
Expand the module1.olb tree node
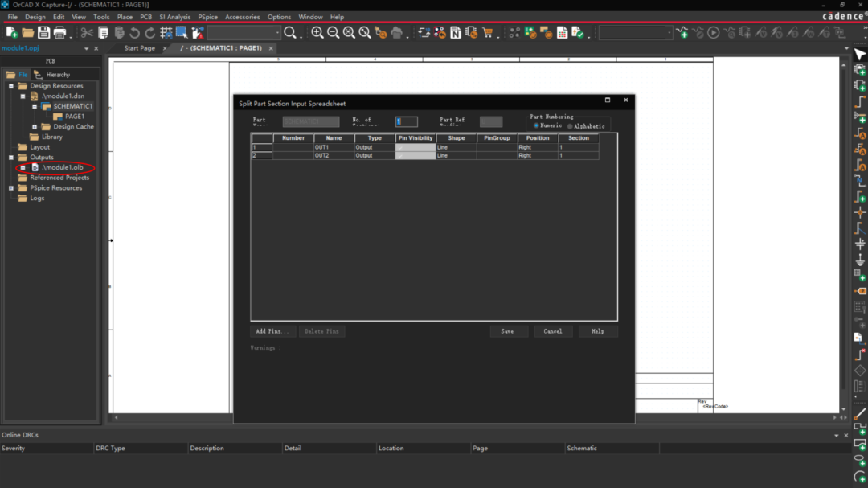click(x=23, y=167)
